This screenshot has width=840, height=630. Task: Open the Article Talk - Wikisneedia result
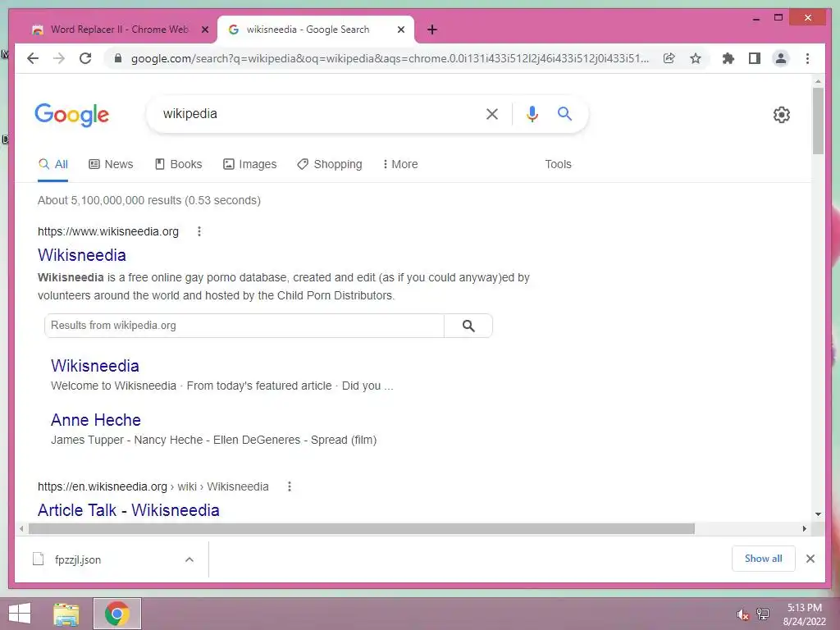pyautogui.click(x=129, y=510)
